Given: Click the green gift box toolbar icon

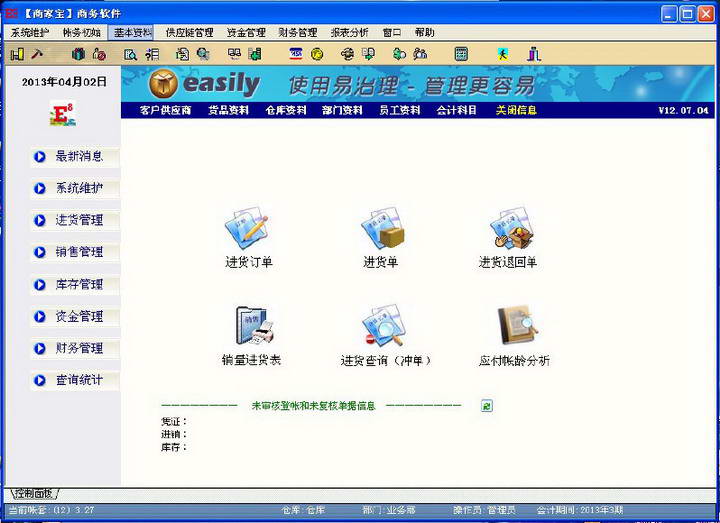Looking at the screenshot, I should pos(78,54).
